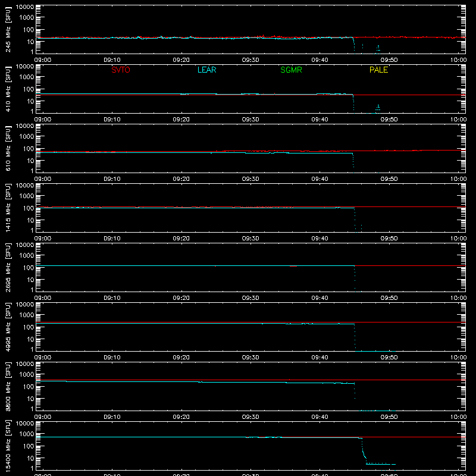Click 09:30 tick label under 1415 MHz plot
This screenshot has width=476, height=476.
[250, 239]
